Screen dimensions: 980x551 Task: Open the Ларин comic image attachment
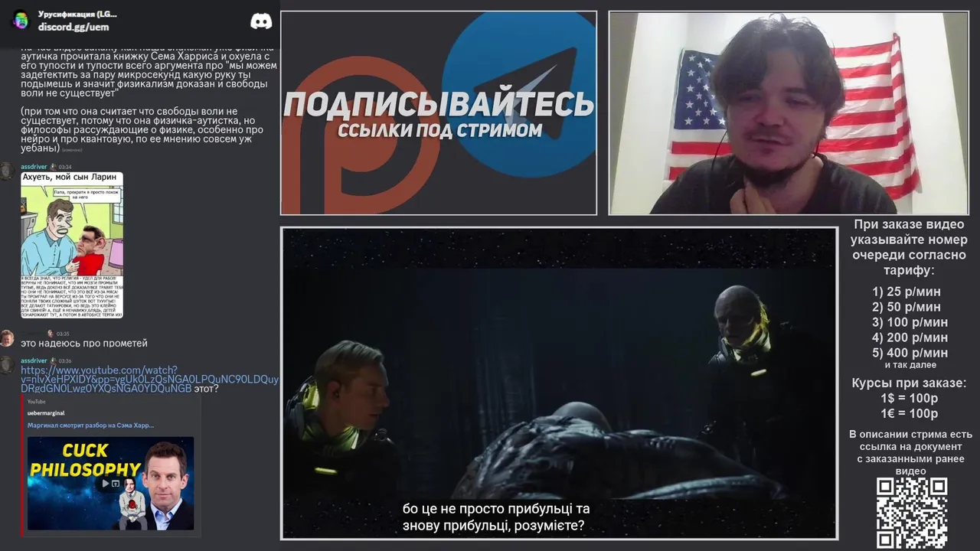pyautogui.click(x=72, y=245)
